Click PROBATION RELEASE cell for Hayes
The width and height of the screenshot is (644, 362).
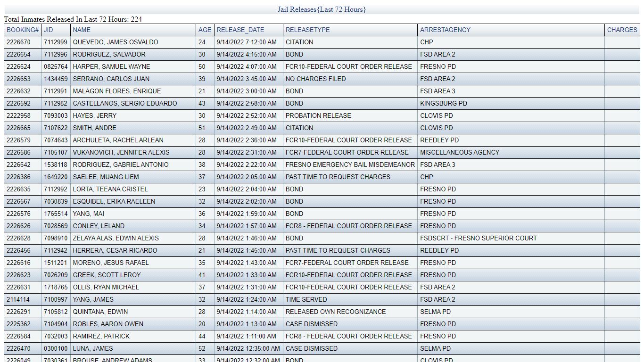(318, 115)
